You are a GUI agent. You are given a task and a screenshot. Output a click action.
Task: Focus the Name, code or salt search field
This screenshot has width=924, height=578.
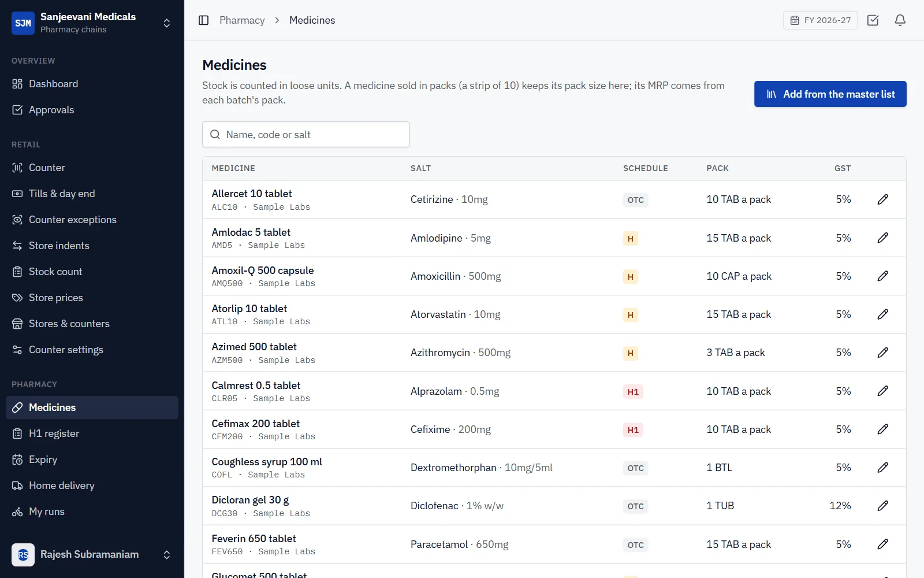(x=306, y=135)
